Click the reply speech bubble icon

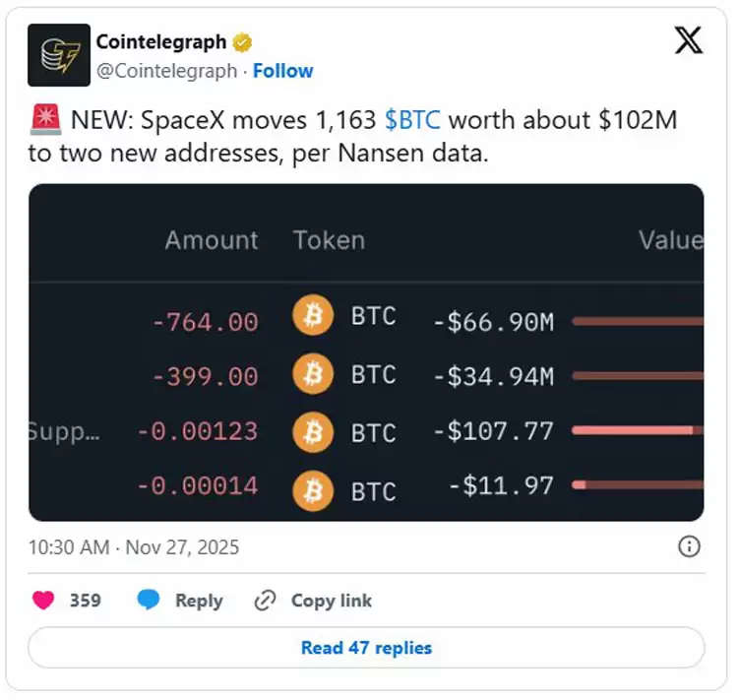[x=149, y=601]
